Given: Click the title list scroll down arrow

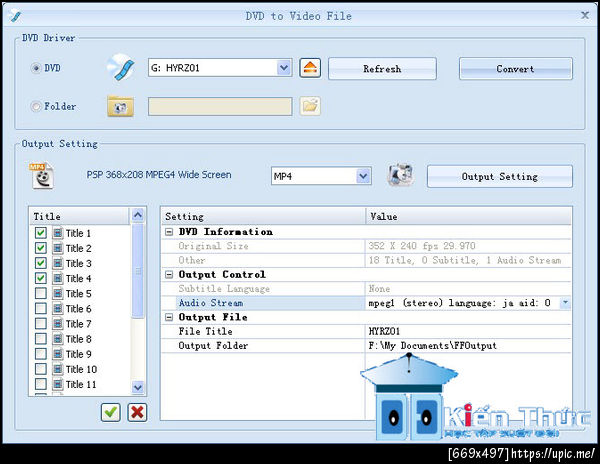Looking at the screenshot, I should (x=138, y=387).
